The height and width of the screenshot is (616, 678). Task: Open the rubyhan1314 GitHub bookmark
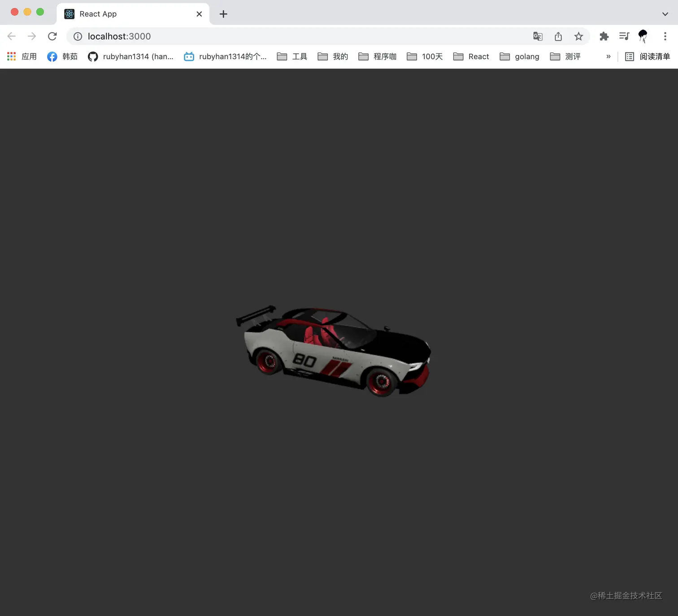click(131, 56)
